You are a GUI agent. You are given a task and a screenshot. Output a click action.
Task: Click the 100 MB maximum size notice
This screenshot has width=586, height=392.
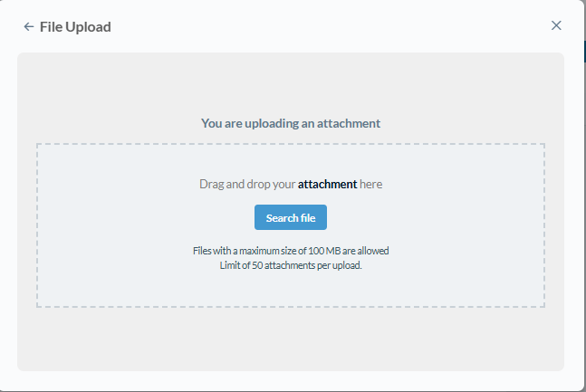[291, 251]
